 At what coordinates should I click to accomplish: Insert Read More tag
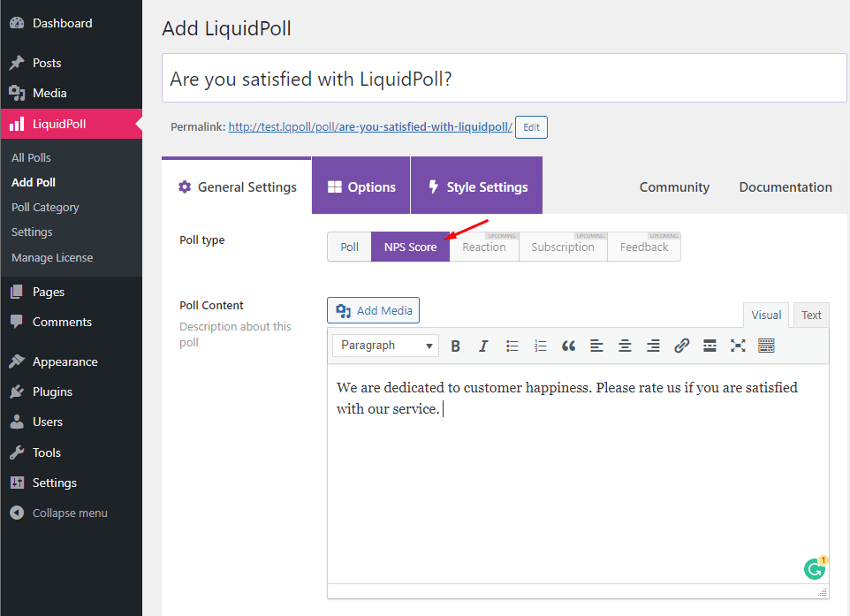tap(710, 346)
